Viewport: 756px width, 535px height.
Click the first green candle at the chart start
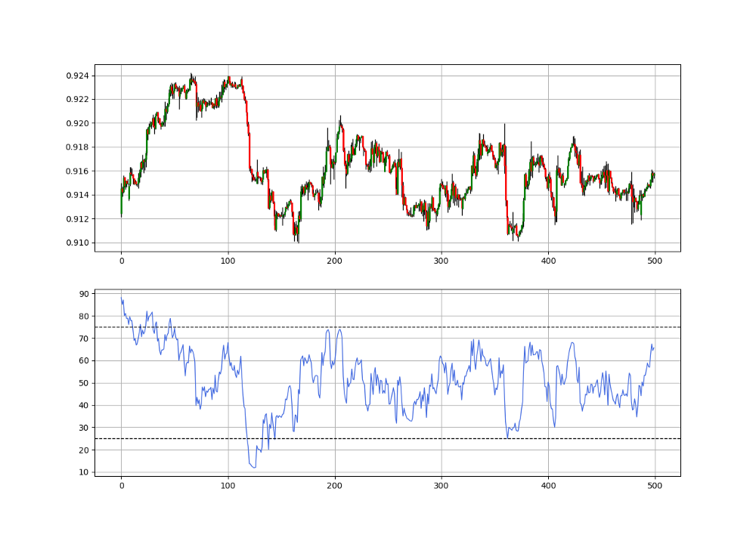click(121, 204)
